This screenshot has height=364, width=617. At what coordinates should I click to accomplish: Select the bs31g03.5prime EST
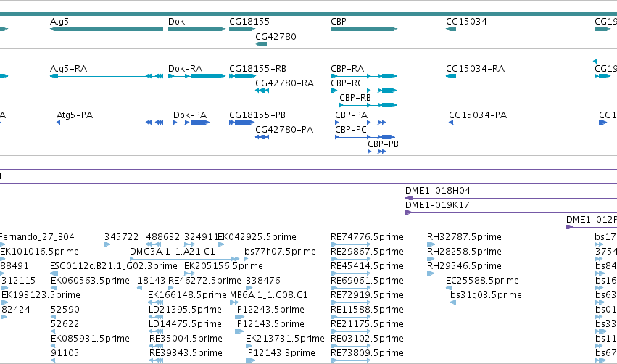pyautogui.click(x=453, y=302)
